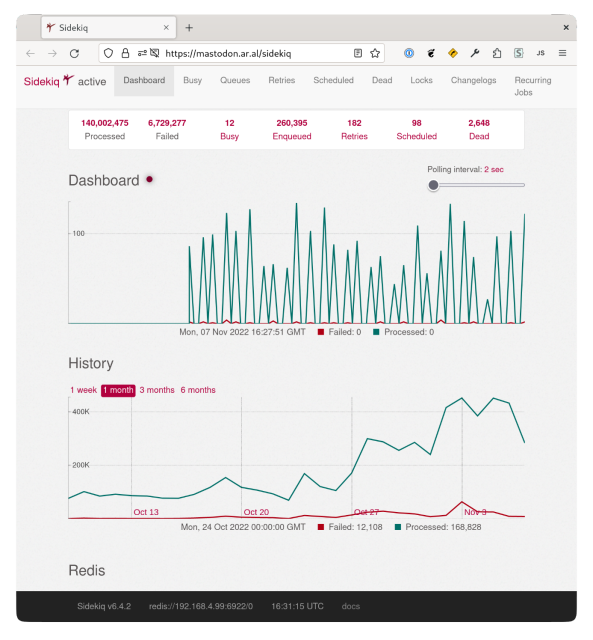593x640 pixels.
Task: Open the tracking protection shield icon
Action: [108, 53]
